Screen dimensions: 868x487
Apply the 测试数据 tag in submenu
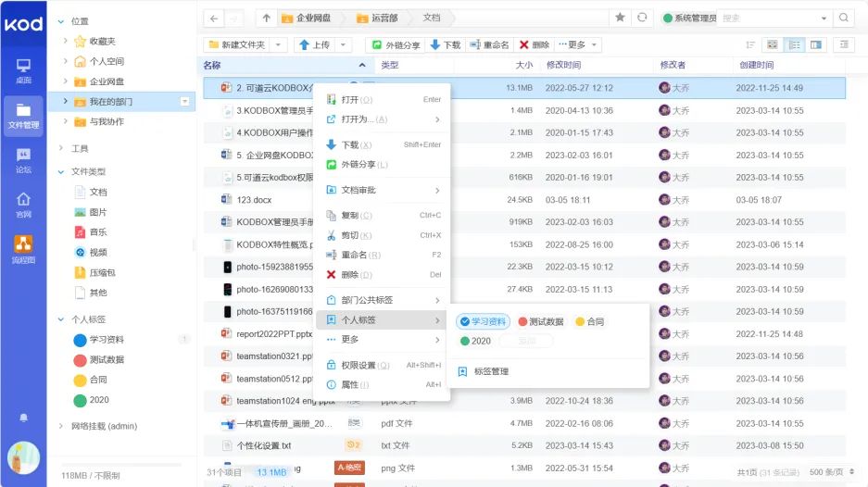coord(541,321)
